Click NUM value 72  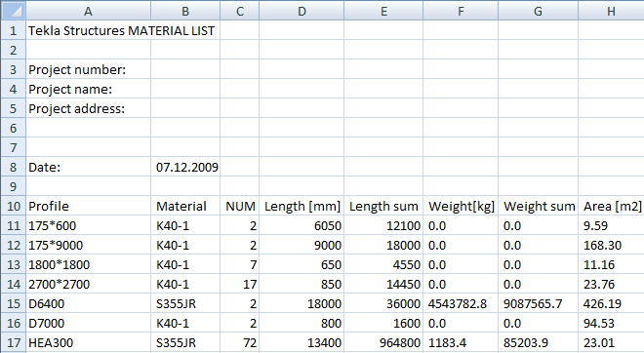[x=240, y=342]
